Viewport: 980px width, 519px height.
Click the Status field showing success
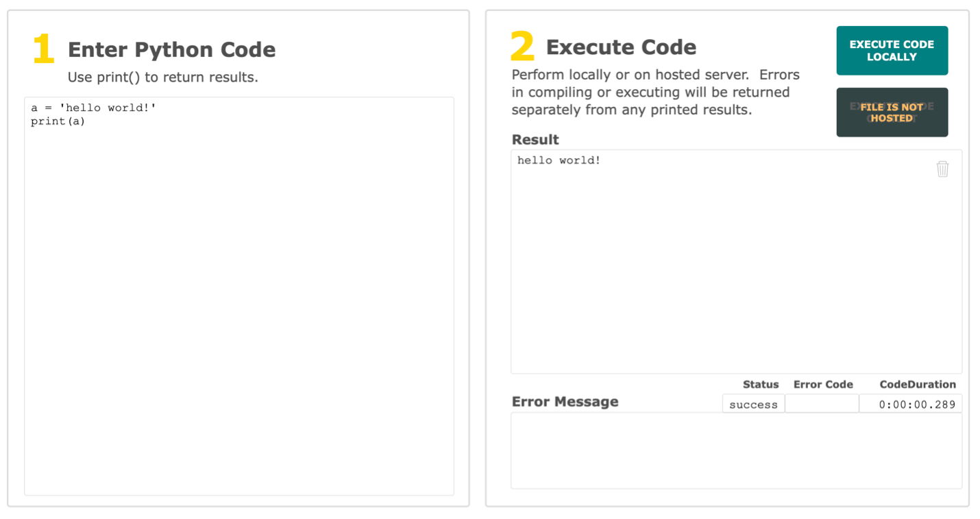pos(753,405)
